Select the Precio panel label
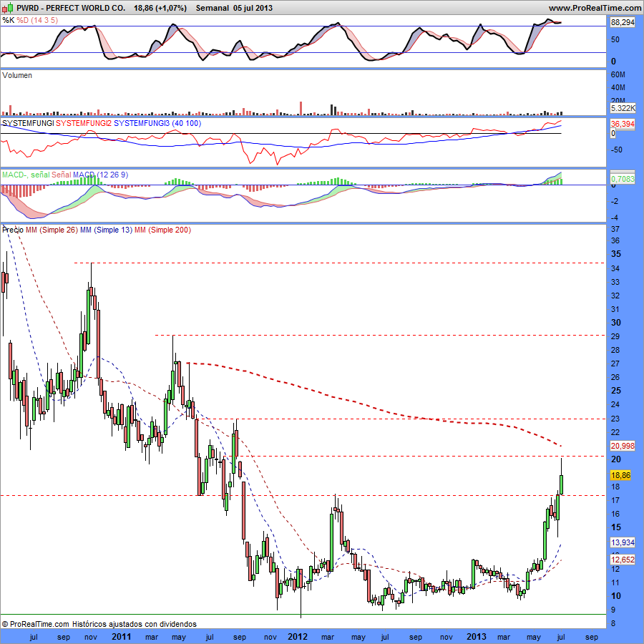The height and width of the screenshot is (644, 644). pos(13,230)
